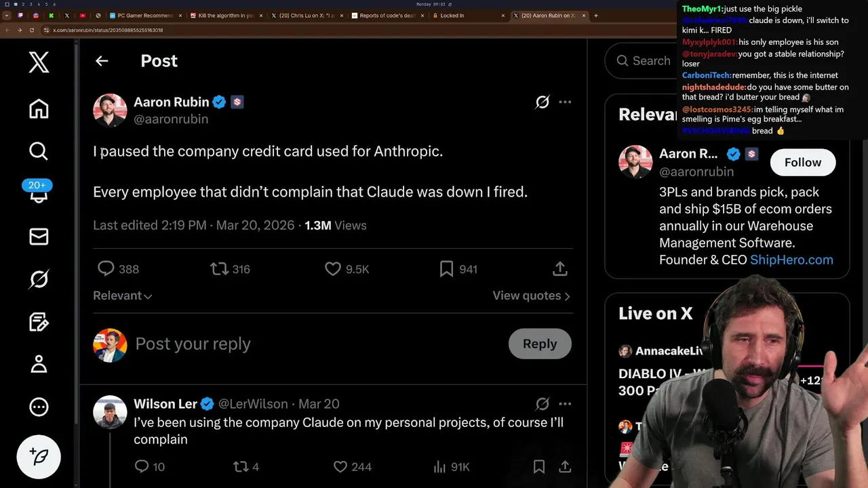Go to Home in X sidebar
This screenshot has width=868, height=488.
coord(39,109)
